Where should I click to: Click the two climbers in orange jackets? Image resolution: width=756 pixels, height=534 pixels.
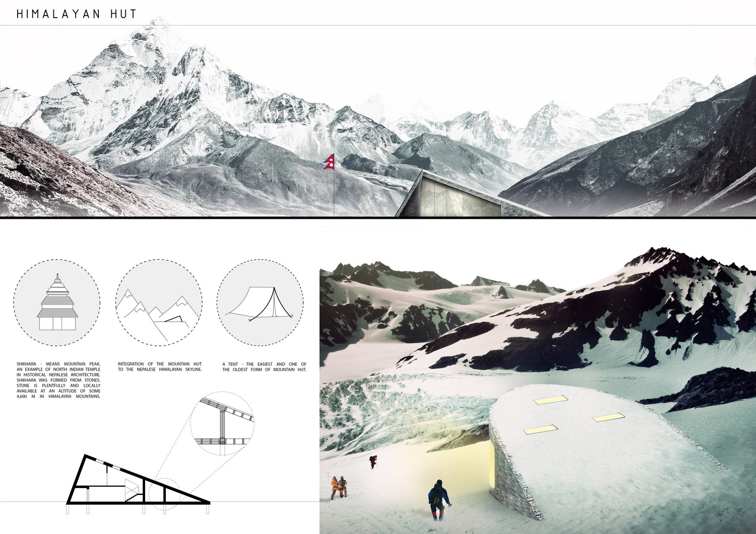(x=339, y=488)
